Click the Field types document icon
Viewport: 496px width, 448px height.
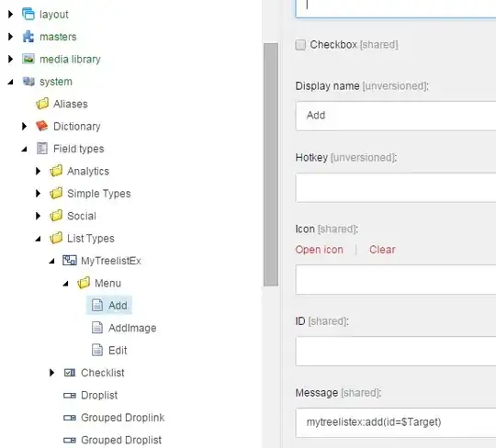(42, 149)
